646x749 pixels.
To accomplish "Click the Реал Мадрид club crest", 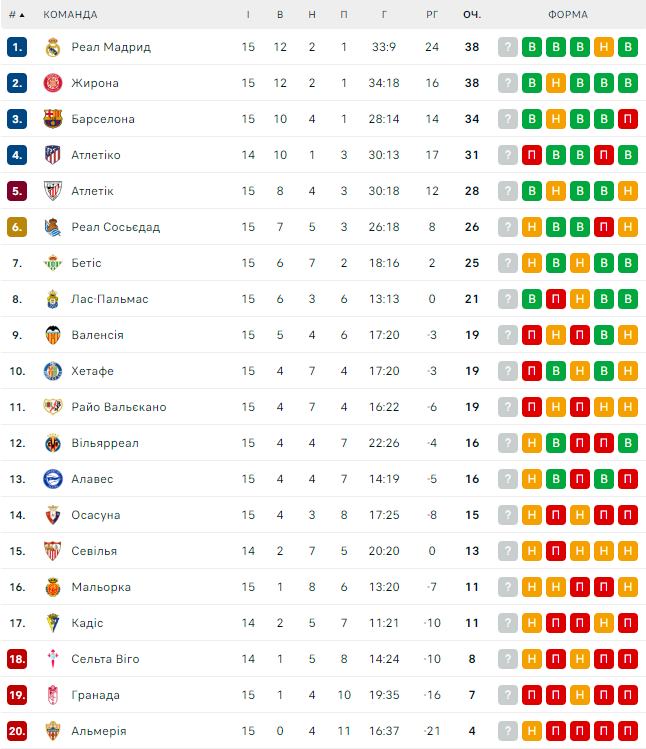I will pyautogui.click(x=53, y=47).
